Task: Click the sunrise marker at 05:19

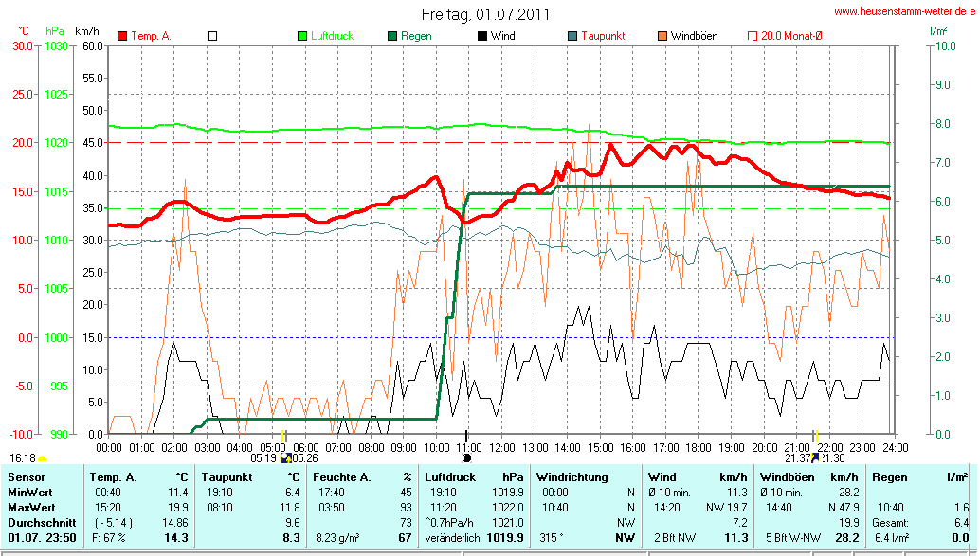Action: point(284,457)
